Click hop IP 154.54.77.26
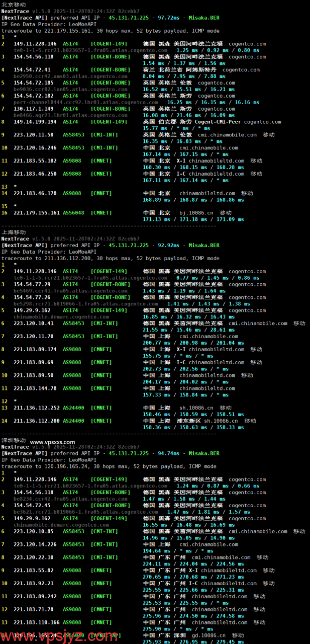The width and height of the screenshot is (310, 644). (x=32, y=297)
